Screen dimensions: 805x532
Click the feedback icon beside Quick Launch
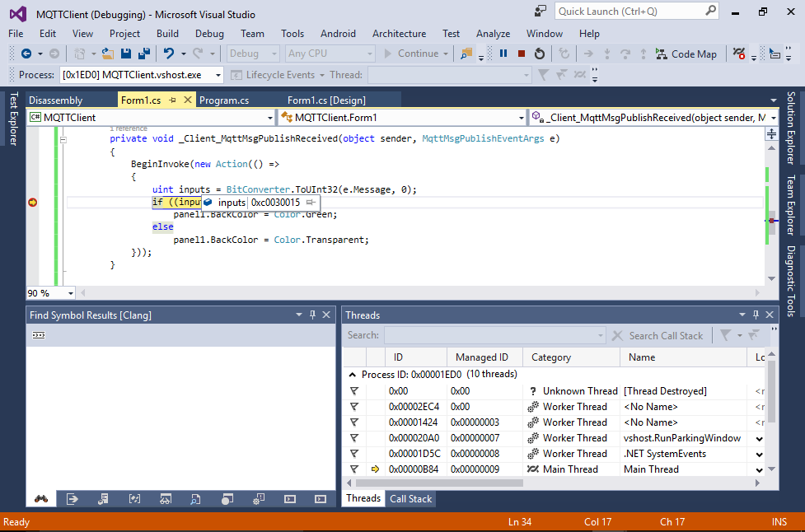click(x=540, y=11)
